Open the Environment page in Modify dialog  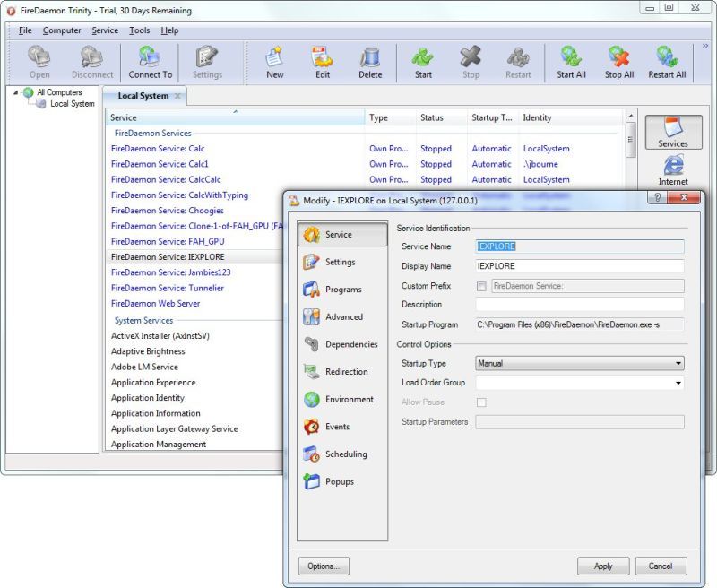(342, 399)
